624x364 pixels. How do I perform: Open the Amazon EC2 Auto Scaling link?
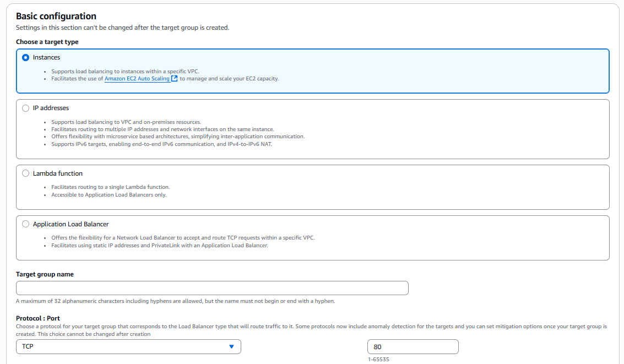tap(137, 79)
